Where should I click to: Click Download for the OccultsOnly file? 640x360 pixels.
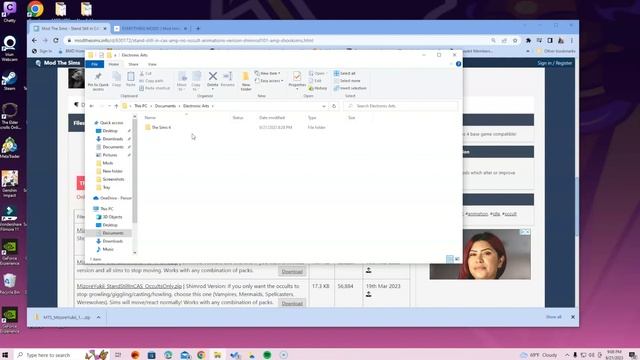292,303
